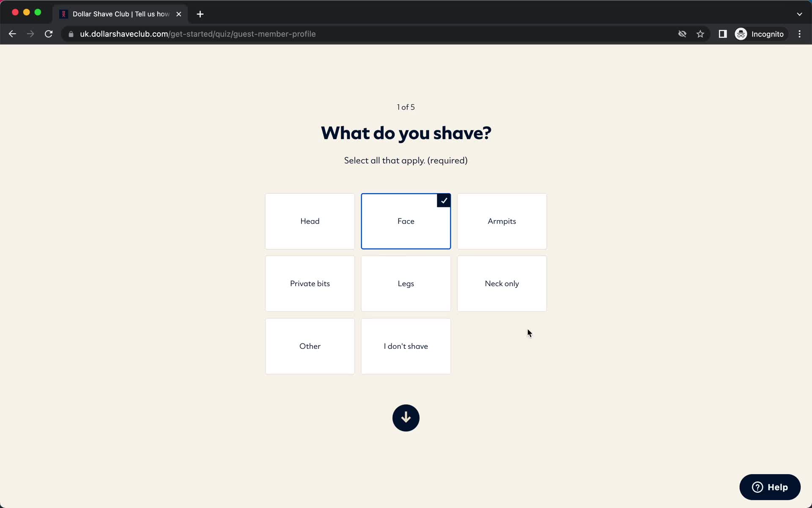Image resolution: width=812 pixels, height=508 pixels.
Task: View site info via lock icon
Action: click(x=71, y=34)
